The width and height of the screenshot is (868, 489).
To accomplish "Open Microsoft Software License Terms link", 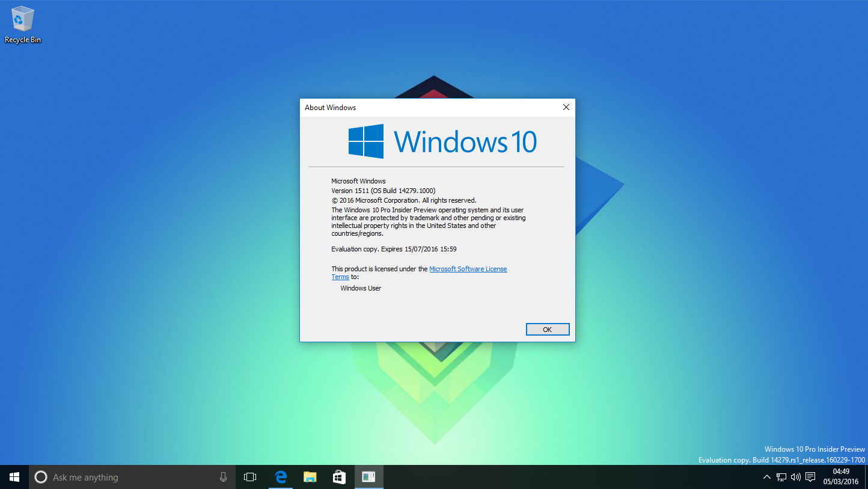I will tap(468, 269).
